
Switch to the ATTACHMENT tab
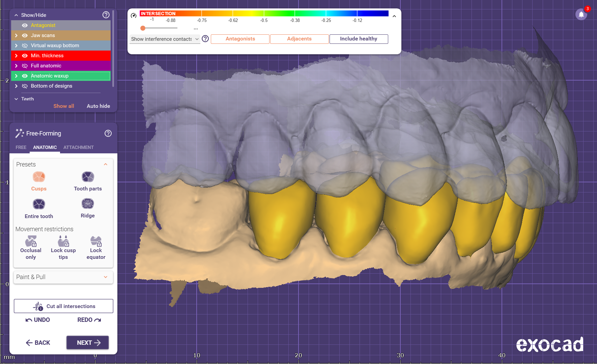tap(78, 147)
